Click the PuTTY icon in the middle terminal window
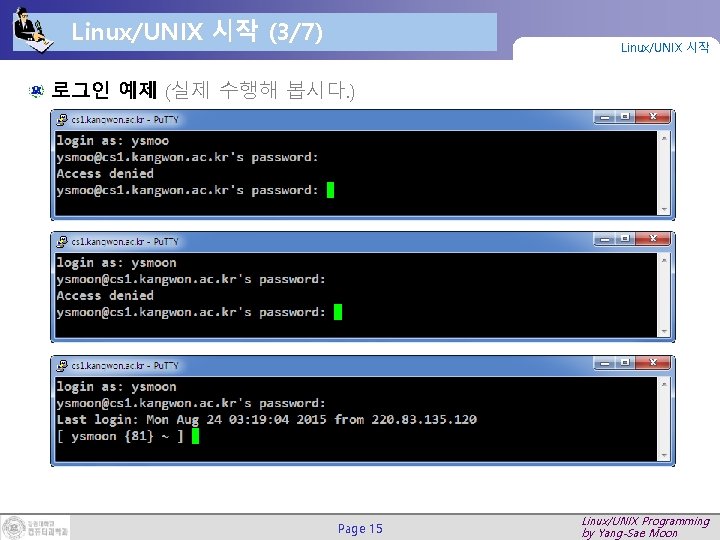 pos(62,242)
